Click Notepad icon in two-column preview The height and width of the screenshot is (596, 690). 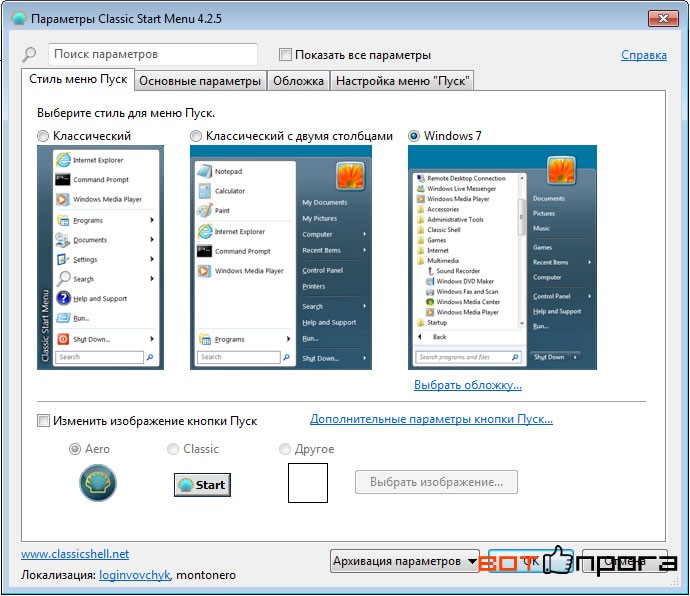coord(205,171)
